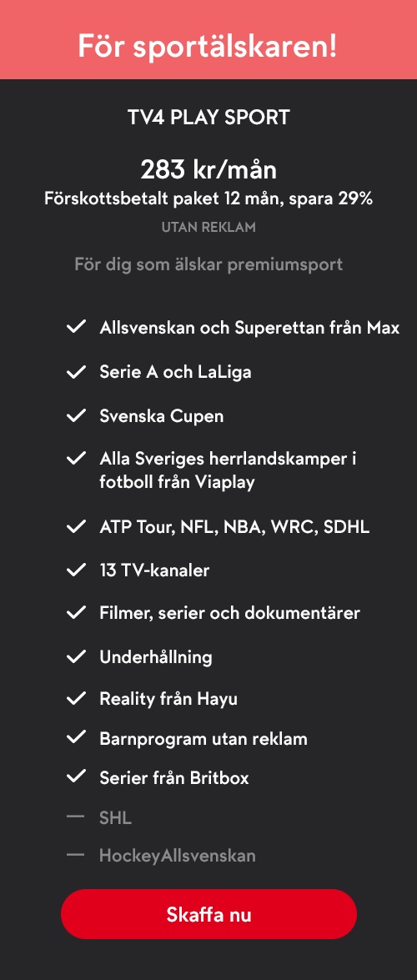Image resolution: width=417 pixels, height=980 pixels.
Task: Click checkmark next to Serier från Britbox
Action: point(76,776)
